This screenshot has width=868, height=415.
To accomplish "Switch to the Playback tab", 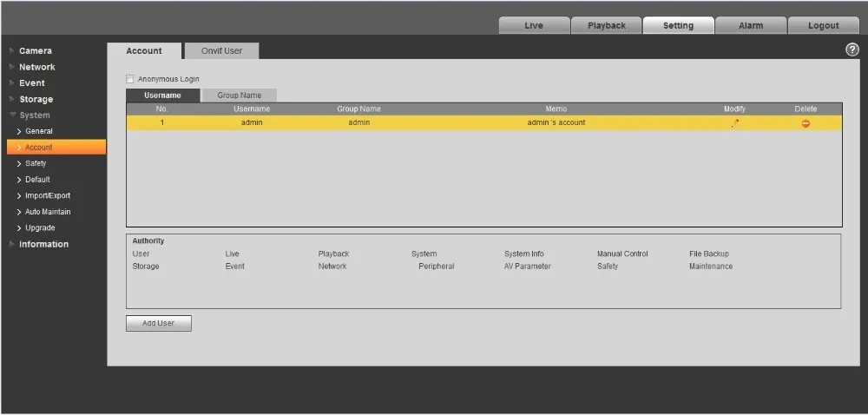I will 607,25.
